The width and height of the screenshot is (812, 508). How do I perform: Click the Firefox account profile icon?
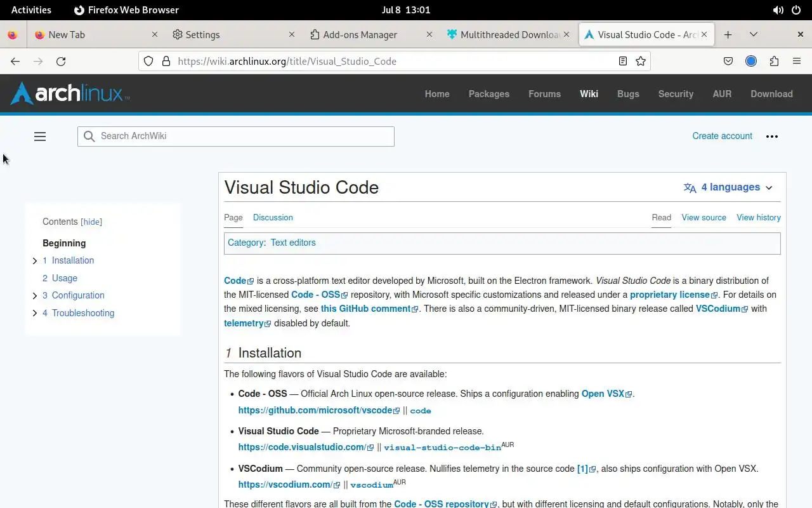(751, 62)
